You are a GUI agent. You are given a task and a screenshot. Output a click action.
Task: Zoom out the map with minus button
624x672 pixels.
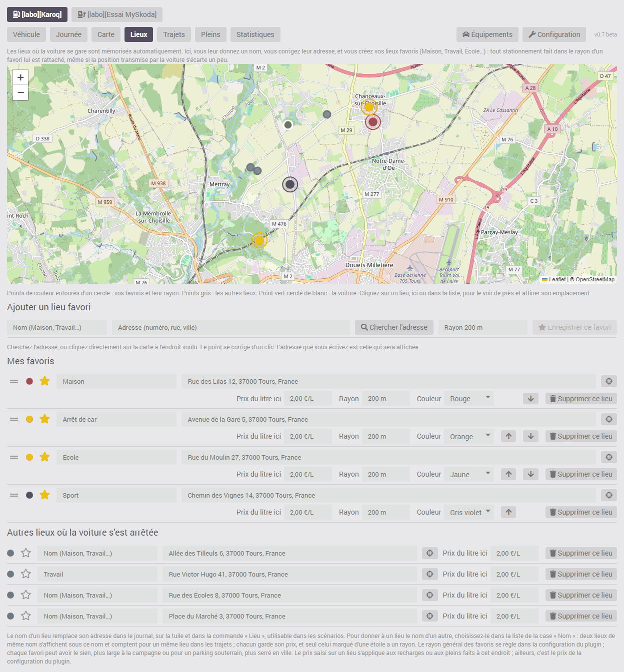point(20,92)
